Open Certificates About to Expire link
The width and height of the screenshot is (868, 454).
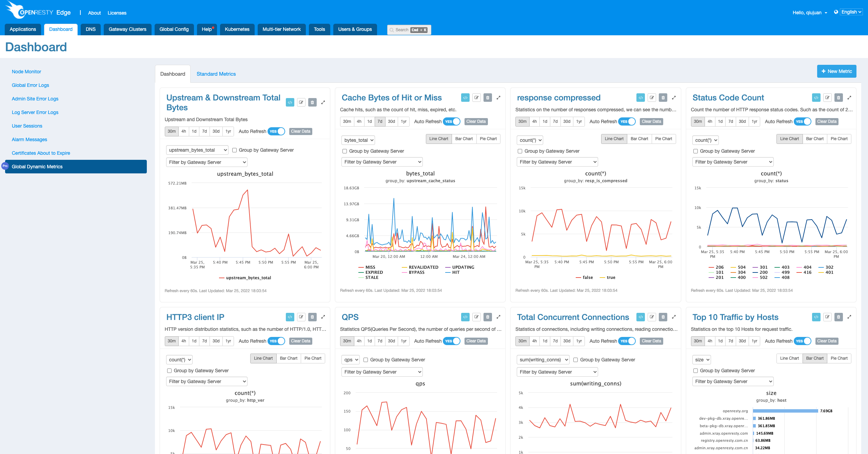point(41,153)
